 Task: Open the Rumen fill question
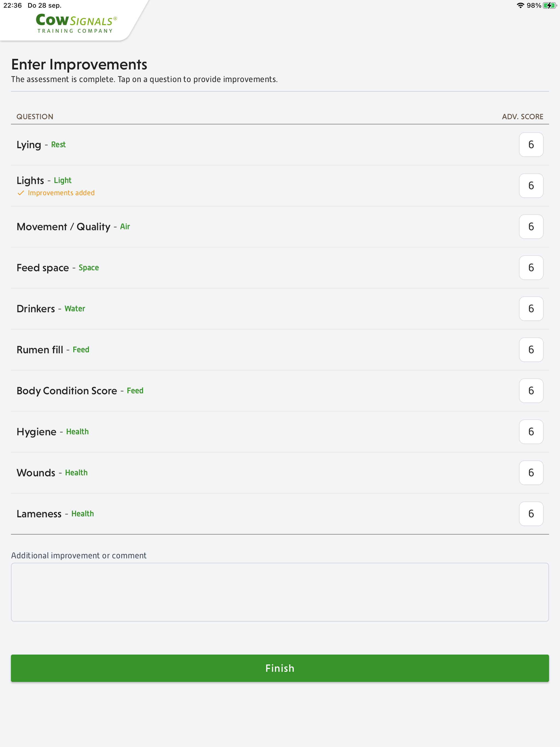280,350
